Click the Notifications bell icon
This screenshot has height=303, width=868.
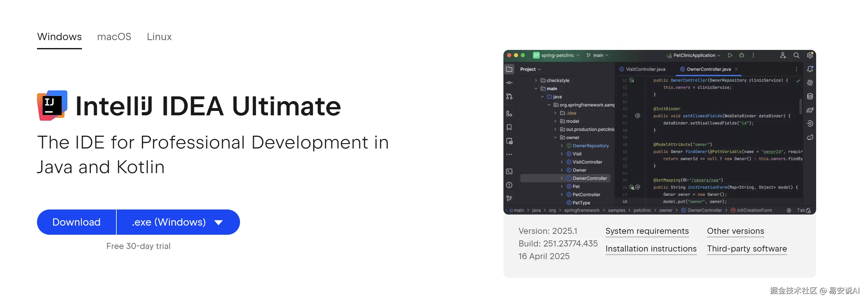coord(810,69)
